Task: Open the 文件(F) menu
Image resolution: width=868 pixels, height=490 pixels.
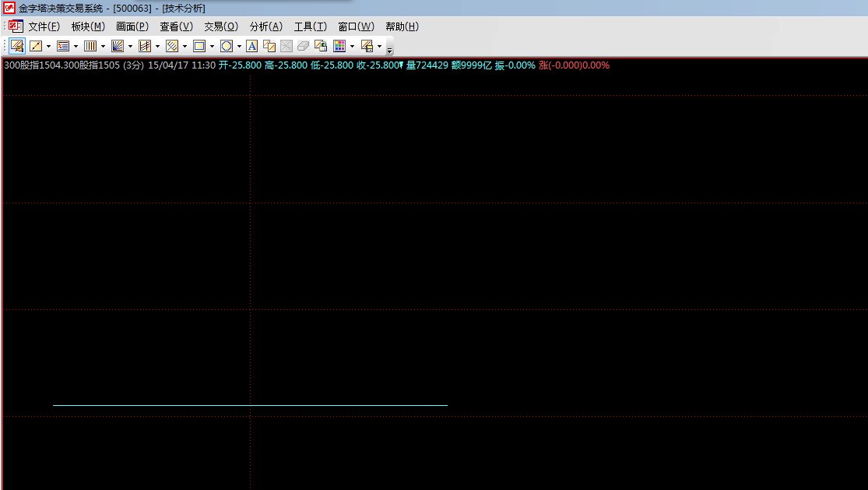Action: [x=44, y=26]
